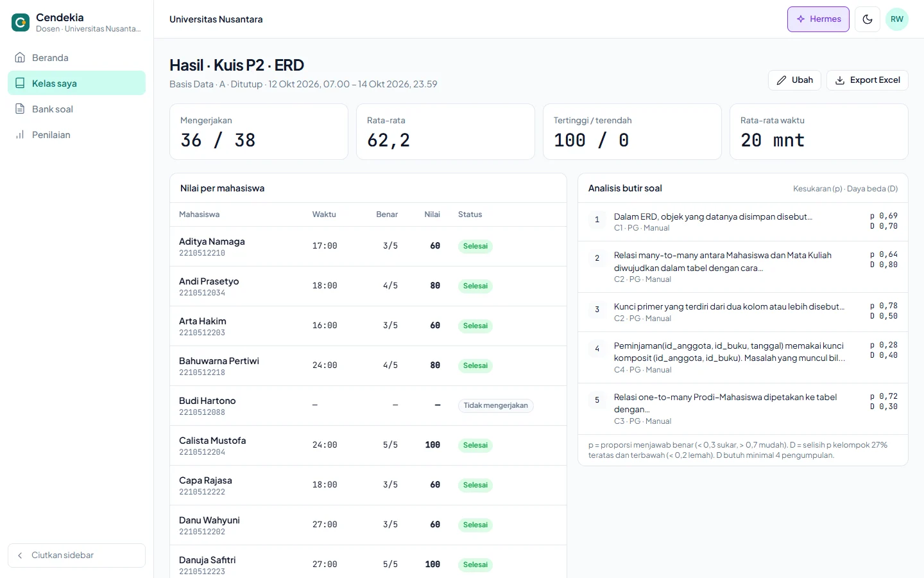
Task: Click the download icon on Export Excel
Action: [x=840, y=80]
